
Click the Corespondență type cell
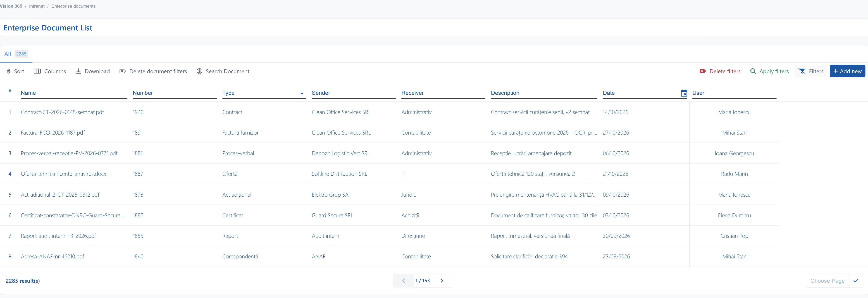[x=240, y=256]
